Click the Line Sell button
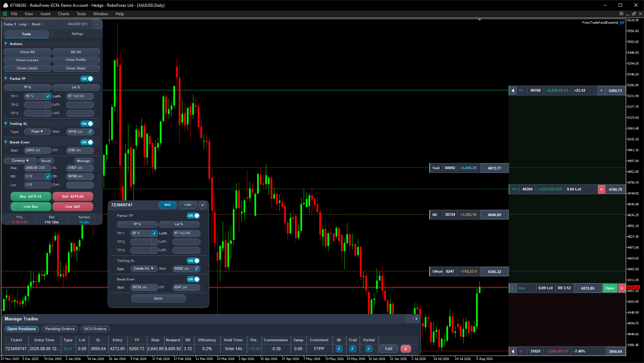The height and width of the screenshot is (363, 644). pos(73,207)
